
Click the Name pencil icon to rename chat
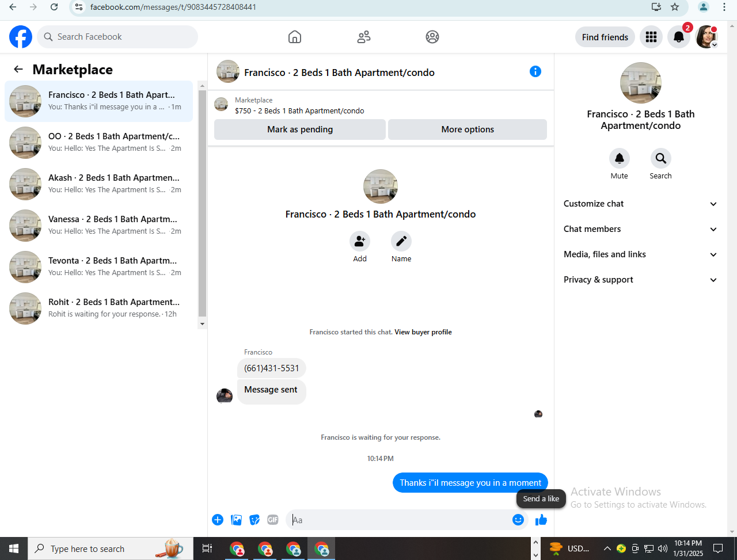coord(401,241)
